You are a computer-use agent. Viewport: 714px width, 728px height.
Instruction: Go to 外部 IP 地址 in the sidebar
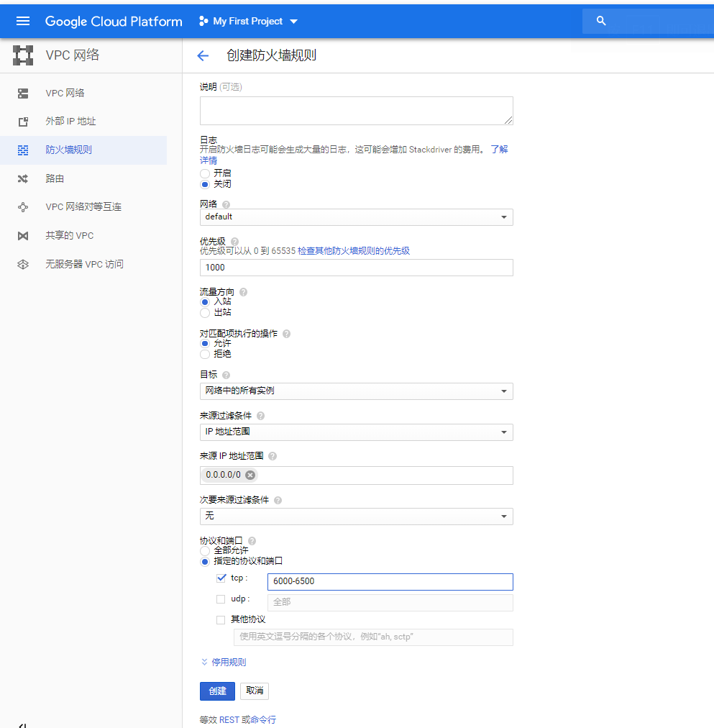83,122
